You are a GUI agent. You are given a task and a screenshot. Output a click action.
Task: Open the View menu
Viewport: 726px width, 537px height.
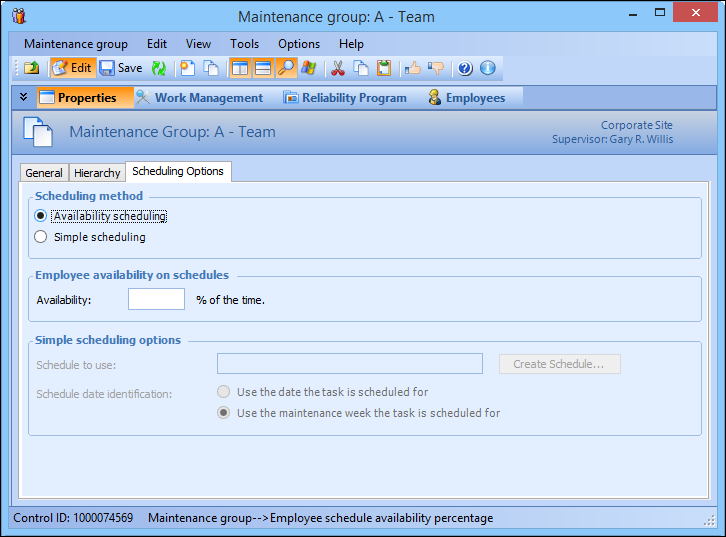[198, 44]
